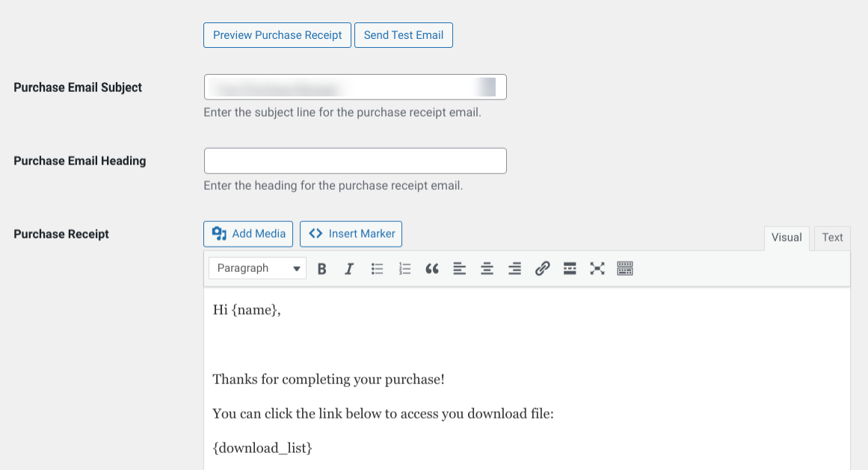Insert a bulleted list

(377, 268)
